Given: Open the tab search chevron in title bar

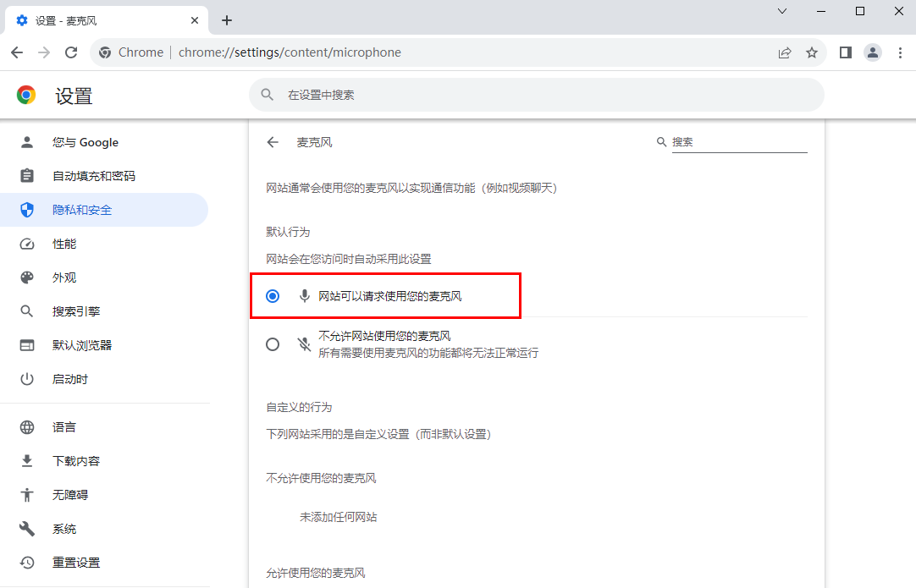Looking at the screenshot, I should click(x=782, y=11).
